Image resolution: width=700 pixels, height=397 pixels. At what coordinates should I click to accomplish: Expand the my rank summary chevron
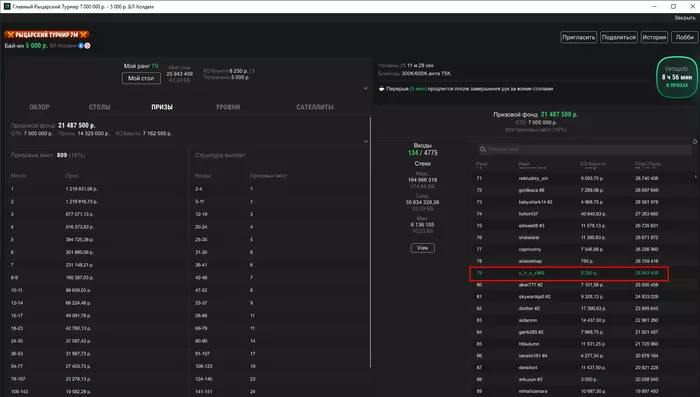point(366,88)
